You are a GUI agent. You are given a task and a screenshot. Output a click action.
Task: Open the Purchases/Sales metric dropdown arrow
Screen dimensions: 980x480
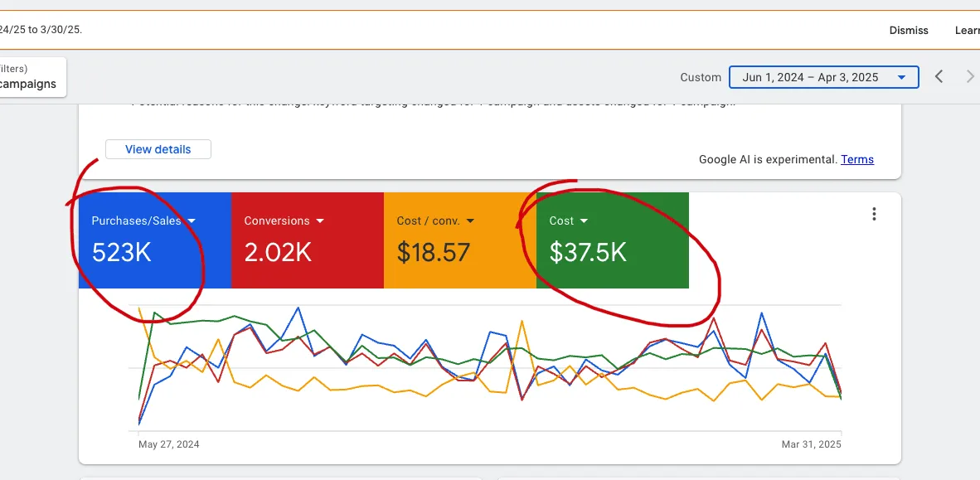pos(192,221)
